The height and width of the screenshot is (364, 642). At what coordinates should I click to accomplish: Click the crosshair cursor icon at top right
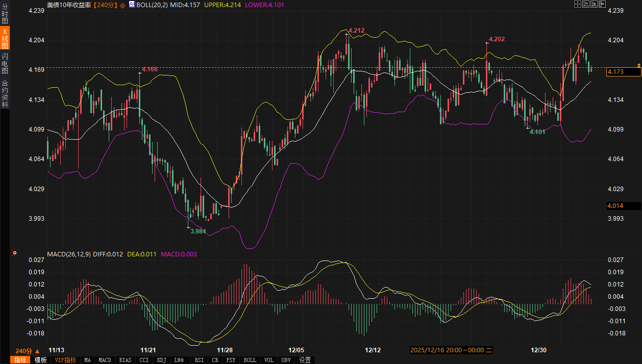coord(578,4)
